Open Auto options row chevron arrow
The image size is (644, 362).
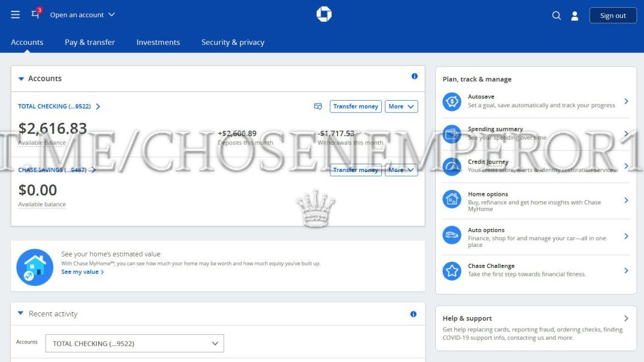coord(626,236)
